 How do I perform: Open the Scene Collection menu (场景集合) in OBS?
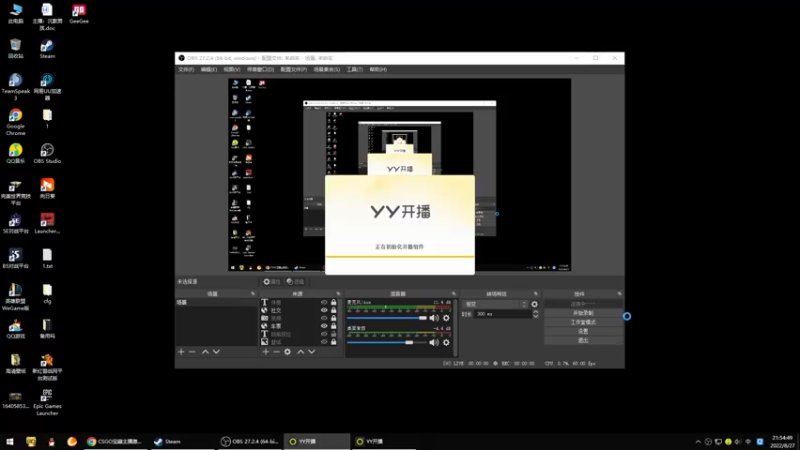(x=327, y=69)
